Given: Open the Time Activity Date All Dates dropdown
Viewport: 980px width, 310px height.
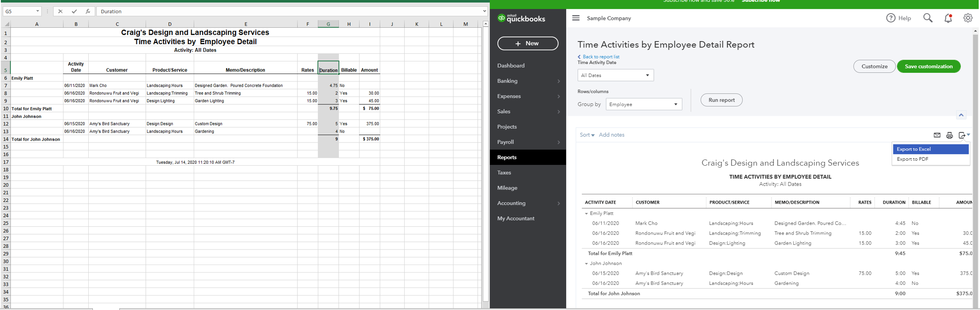Looking at the screenshot, I should (x=615, y=75).
